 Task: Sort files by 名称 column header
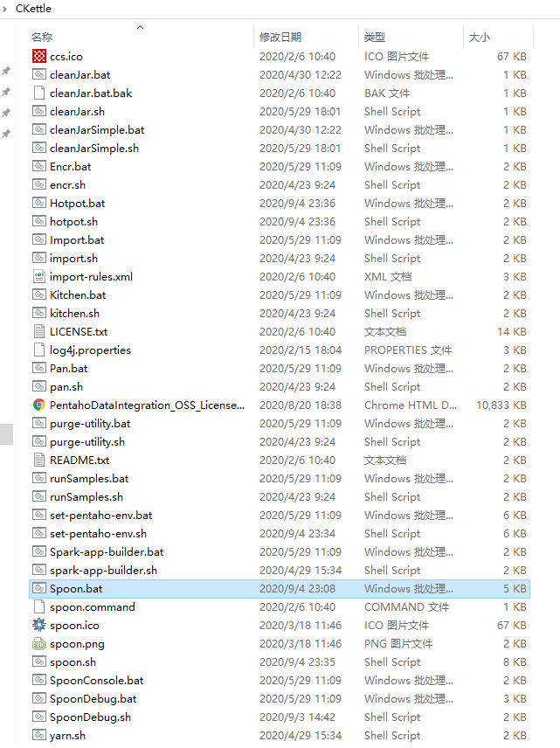tap(42, 37)
